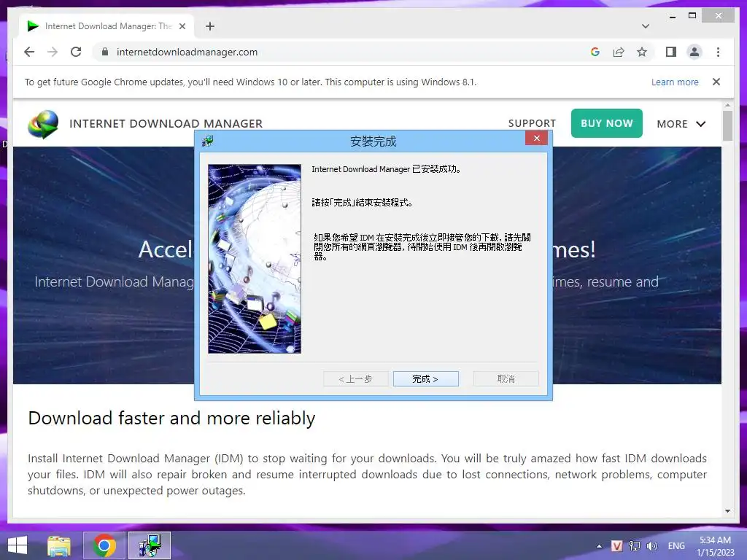Screen dimensions: 747x560
Task: Click the Chrome taskbar icon
Action: click(104, 545)
